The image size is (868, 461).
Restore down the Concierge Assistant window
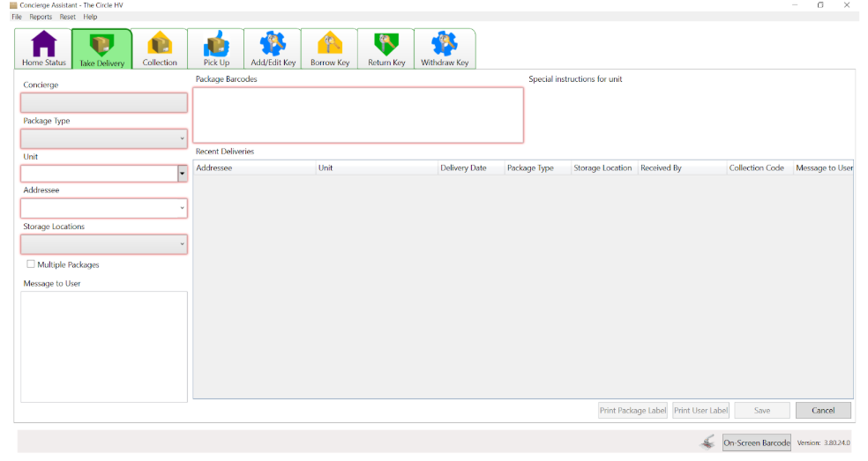820,5
